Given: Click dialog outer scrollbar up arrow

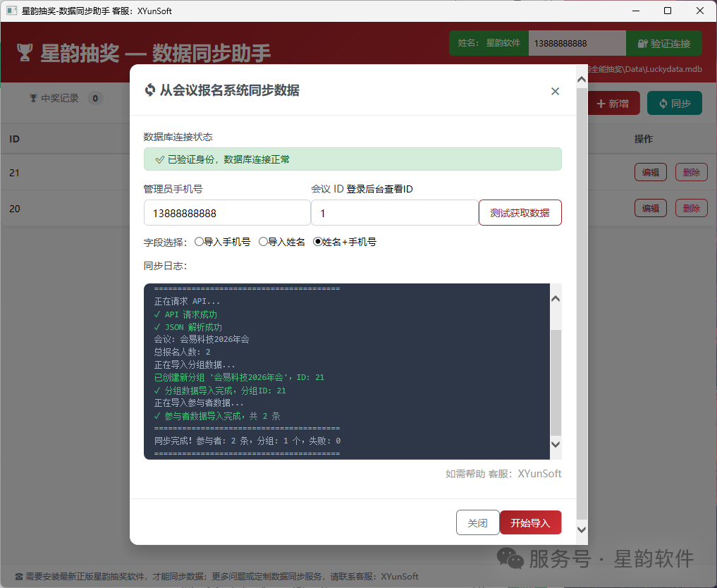Looking at the screenshot, I should click(x=582, y=80).
